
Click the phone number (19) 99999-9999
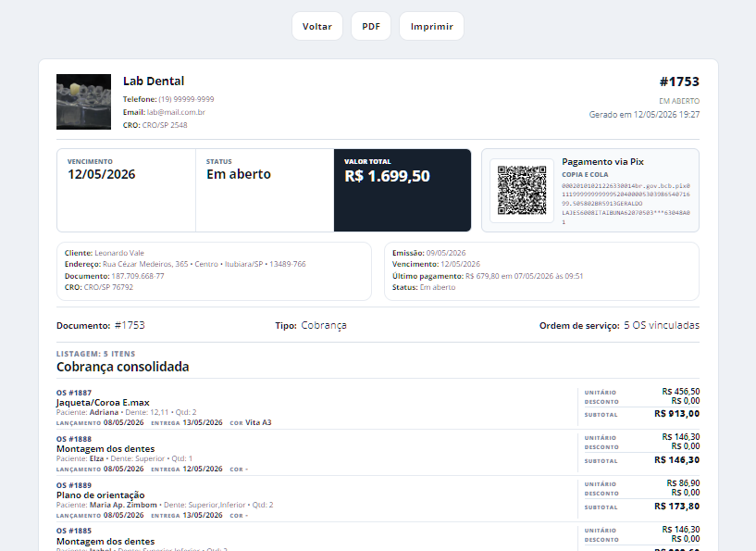(x=186, y=99)
